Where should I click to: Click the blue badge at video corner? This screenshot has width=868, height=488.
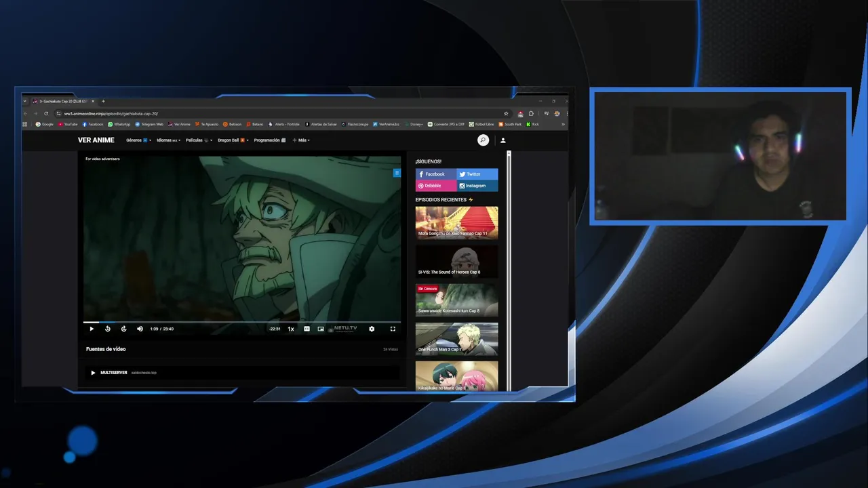coord(397,173)
